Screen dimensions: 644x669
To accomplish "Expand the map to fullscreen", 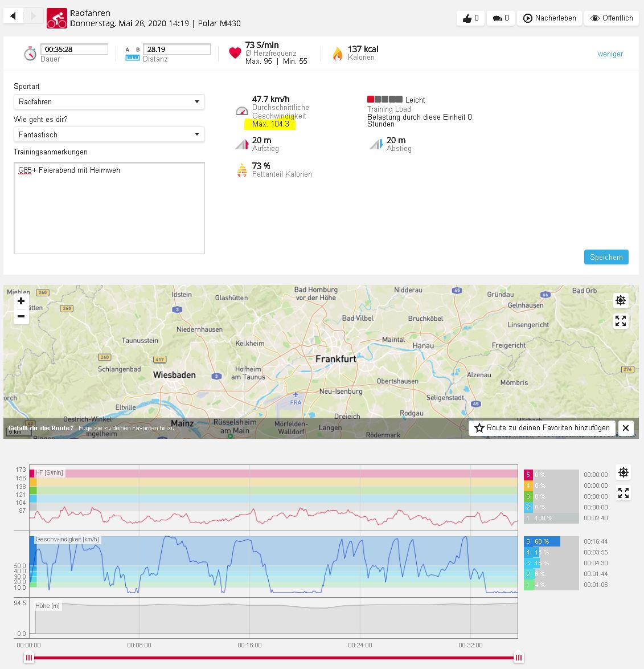I will point(621,321).
